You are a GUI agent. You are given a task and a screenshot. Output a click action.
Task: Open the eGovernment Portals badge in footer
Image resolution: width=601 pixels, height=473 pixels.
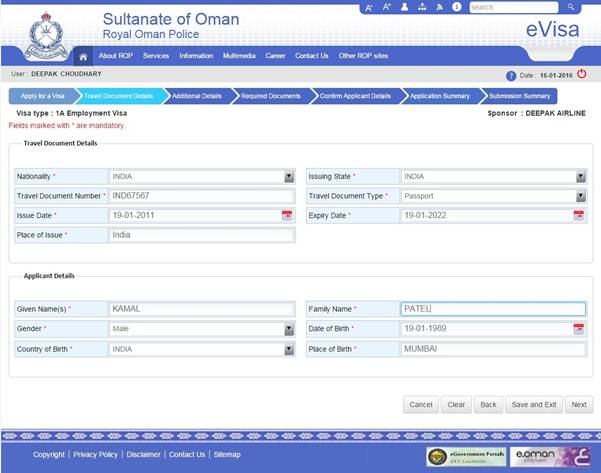tap(466, 457)
